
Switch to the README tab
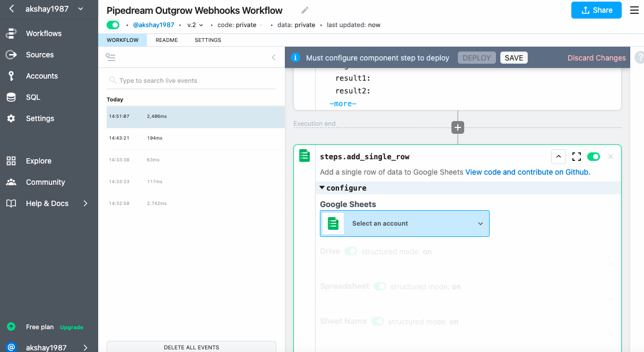(x=167, y=40)
